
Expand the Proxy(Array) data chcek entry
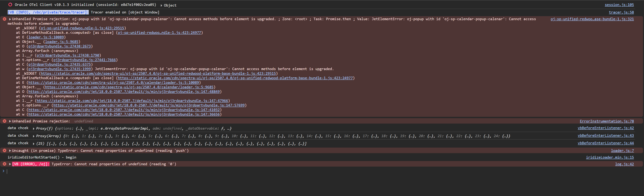pyautogui.click(x=33, y=136)
